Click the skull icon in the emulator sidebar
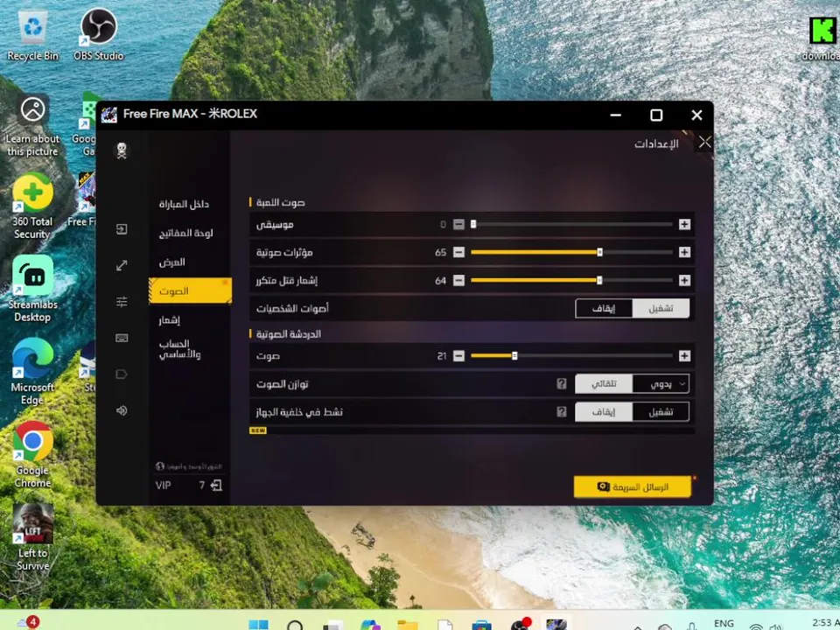The width and height of the screenshot is (840, 630). [122, 150]
